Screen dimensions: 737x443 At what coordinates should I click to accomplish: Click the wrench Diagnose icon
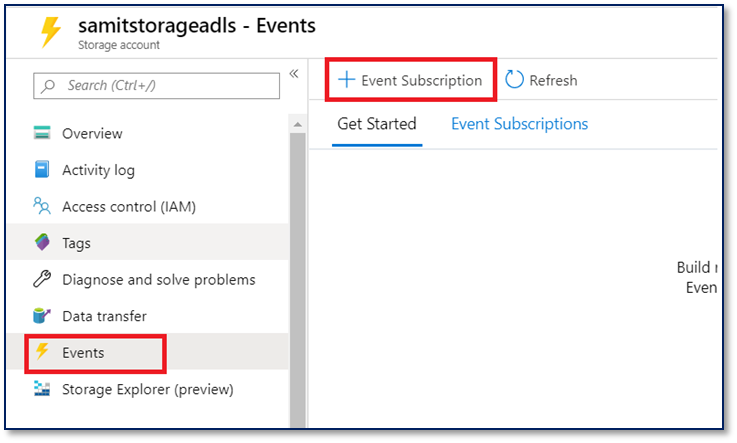42,279
